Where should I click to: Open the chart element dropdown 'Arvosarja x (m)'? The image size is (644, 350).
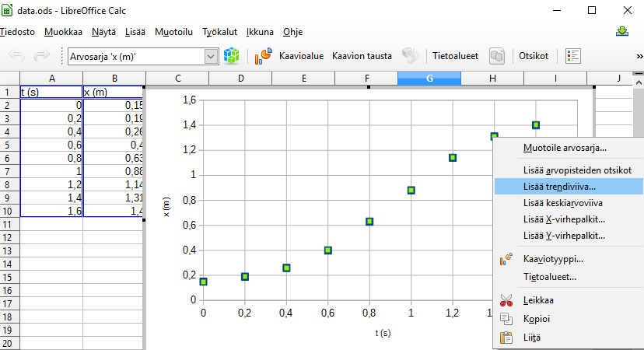tap(211, 56)
